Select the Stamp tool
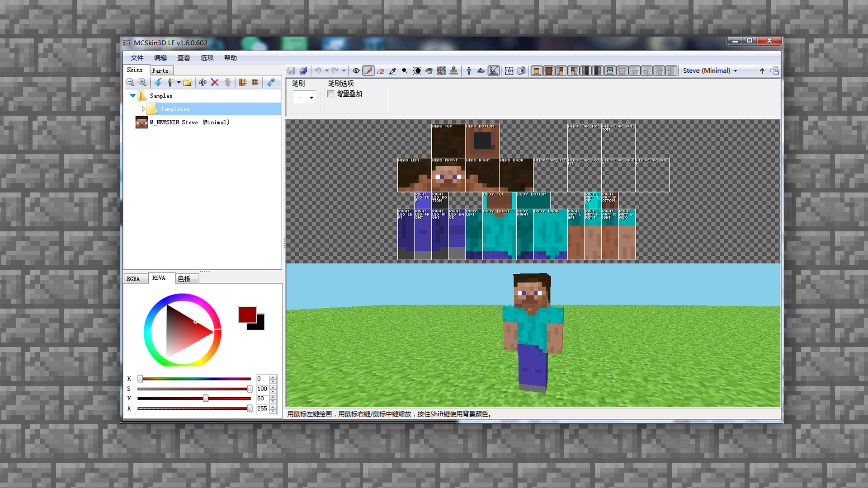The width and height of the screenshot is (868, 488). [x=453, y=71]
